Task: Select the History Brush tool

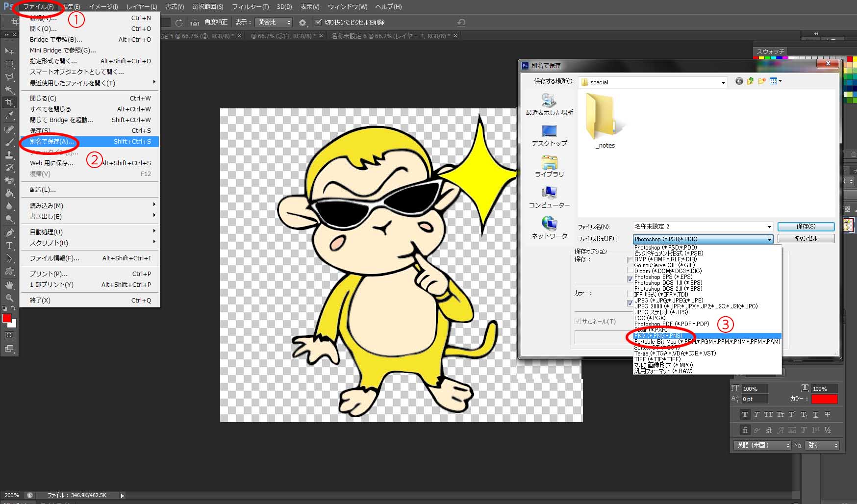Action: pyautogui.click(x=9, y=168)
